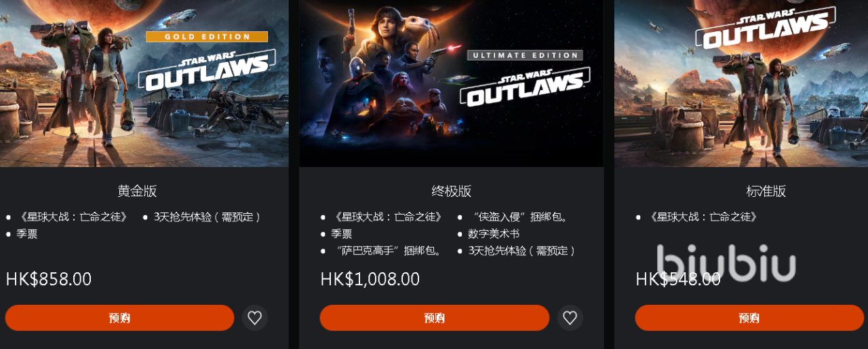Open the Ultimate Edition cover artwork
Viewport: 868px width, 349px height.
tap(452, 84)
